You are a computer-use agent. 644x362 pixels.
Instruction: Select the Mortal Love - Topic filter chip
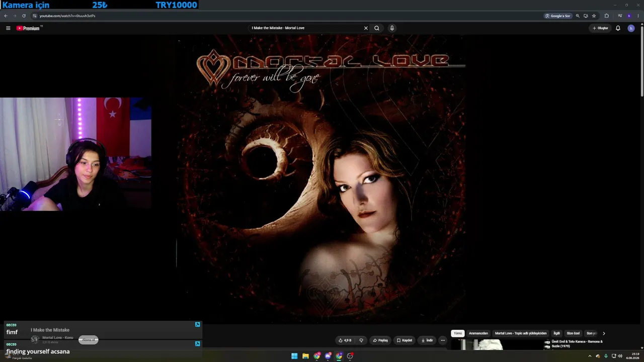(521, 333)
